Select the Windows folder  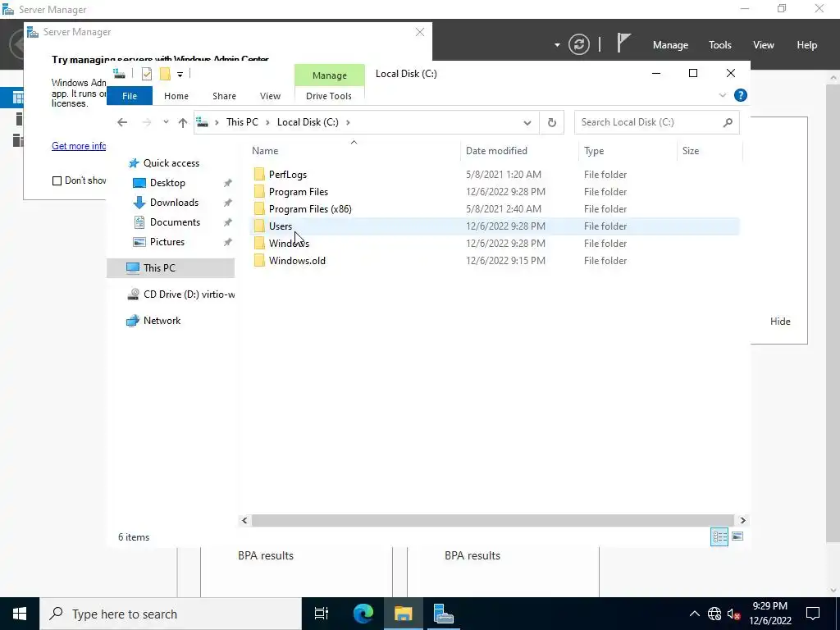289,243
